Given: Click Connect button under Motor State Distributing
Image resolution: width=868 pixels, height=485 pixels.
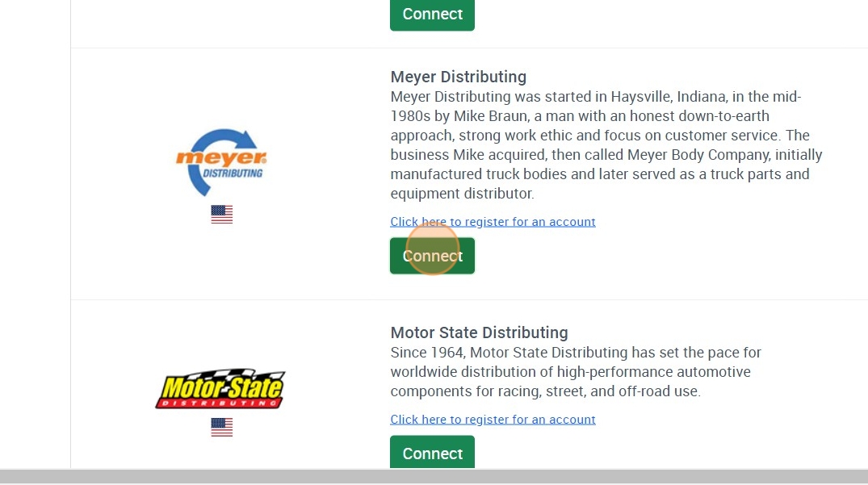Looking at the screenshot, I should [432, 453].
